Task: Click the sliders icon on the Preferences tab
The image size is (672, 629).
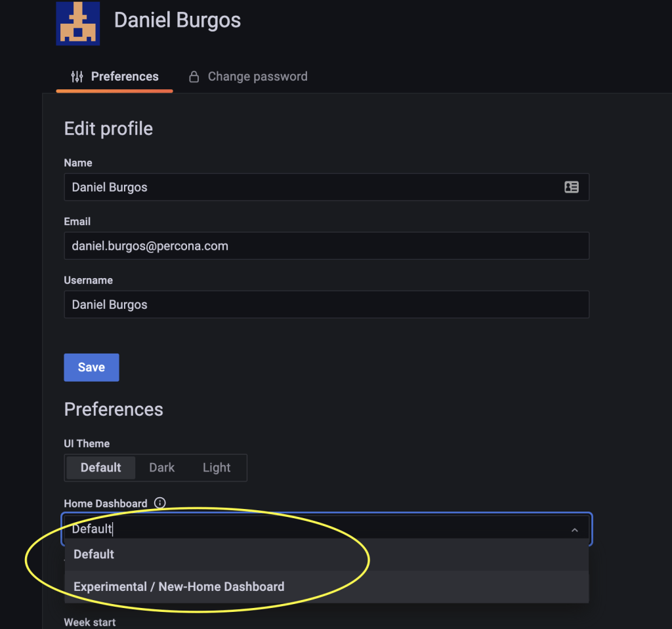Action: [77, 77]
